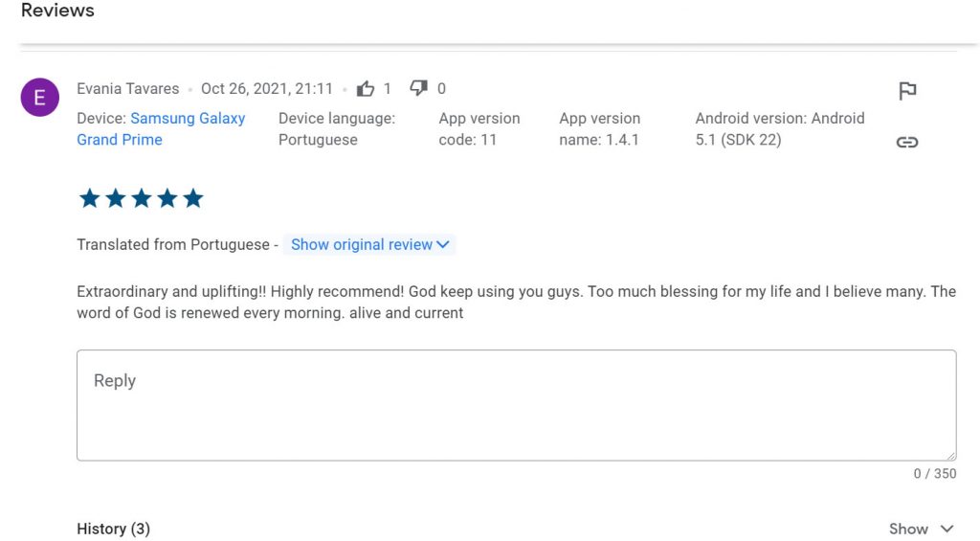Click the Oct 26, 2021 review timestamp
Viewport: 980px width, 541px height.
tap(267, 88)
